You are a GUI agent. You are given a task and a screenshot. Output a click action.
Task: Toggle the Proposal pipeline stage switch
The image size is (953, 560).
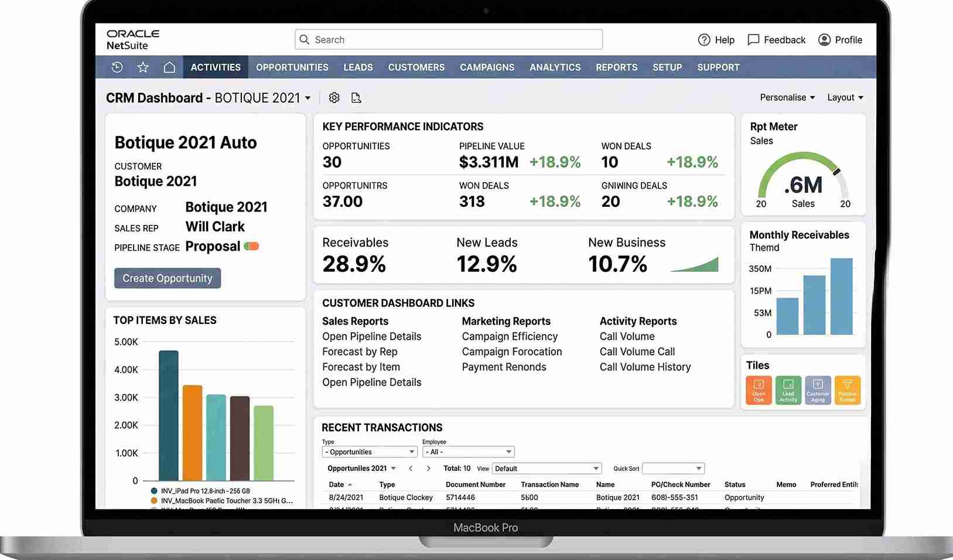pos(251,246)
